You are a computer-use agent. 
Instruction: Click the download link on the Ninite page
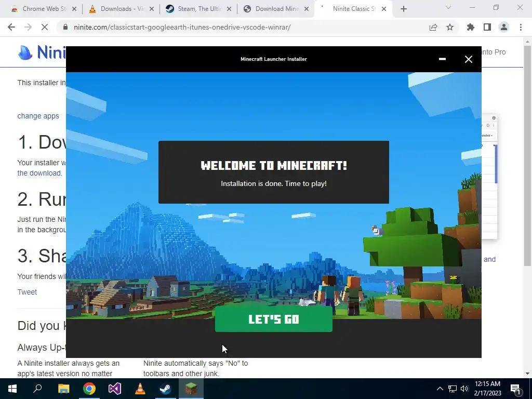pos(39,173)
